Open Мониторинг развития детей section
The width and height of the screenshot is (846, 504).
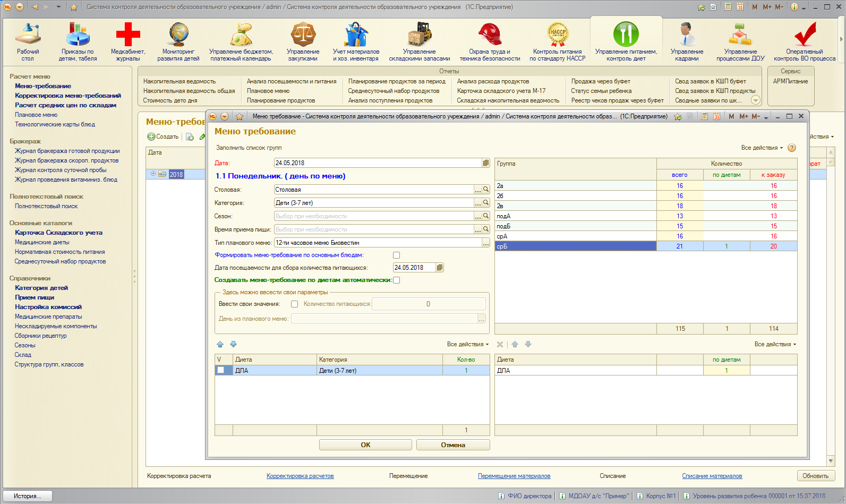pyautogui.click(x=178, y=42)
